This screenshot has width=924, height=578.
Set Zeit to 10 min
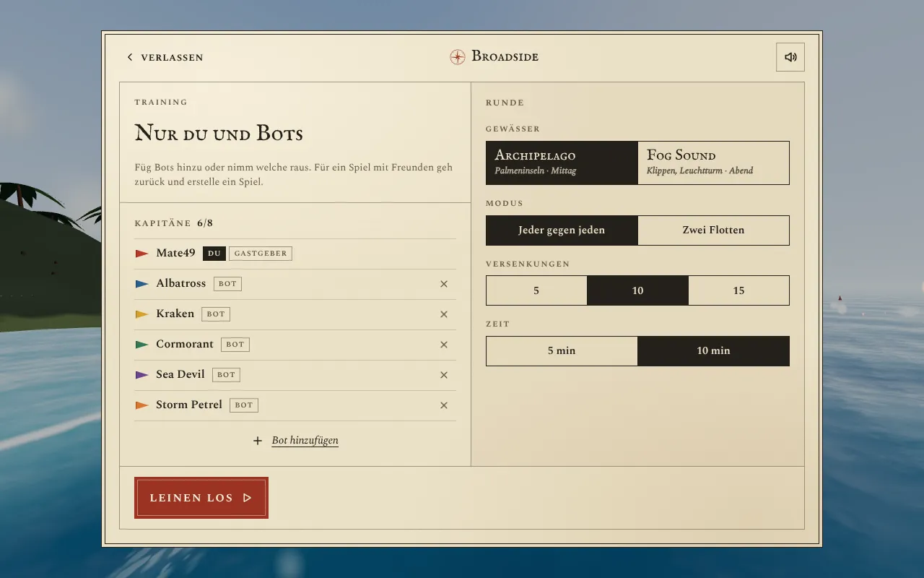click(713, 351)
